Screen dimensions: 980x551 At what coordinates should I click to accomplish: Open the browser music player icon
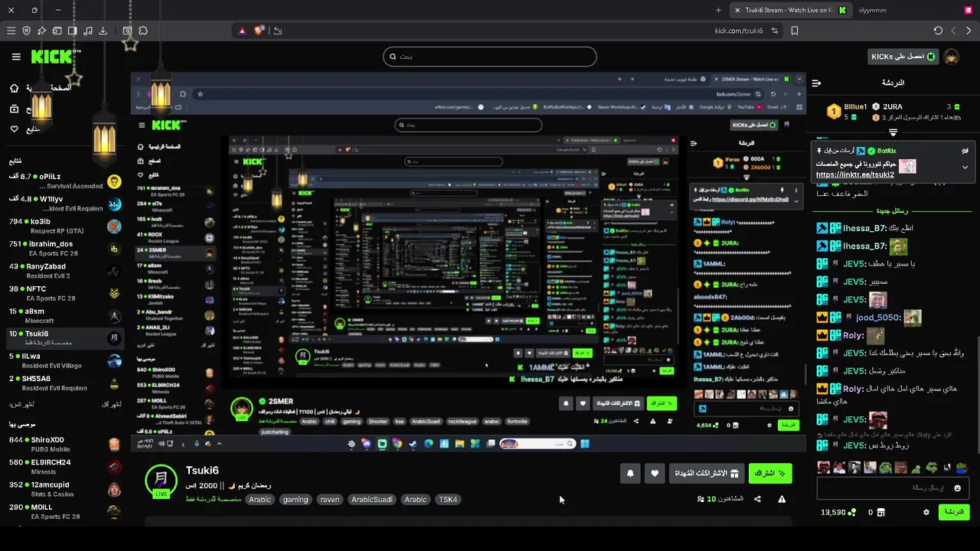(x=87, y=31)
